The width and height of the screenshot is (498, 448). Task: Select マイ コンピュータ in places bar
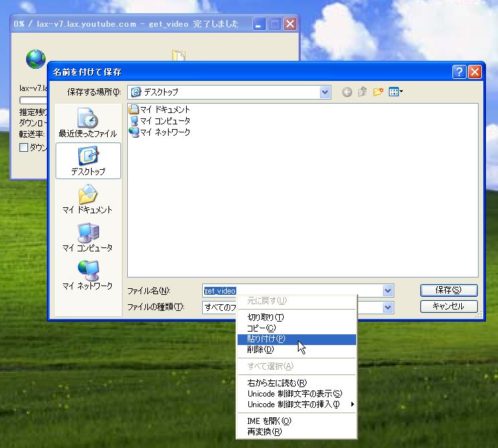tap(87, 237)
